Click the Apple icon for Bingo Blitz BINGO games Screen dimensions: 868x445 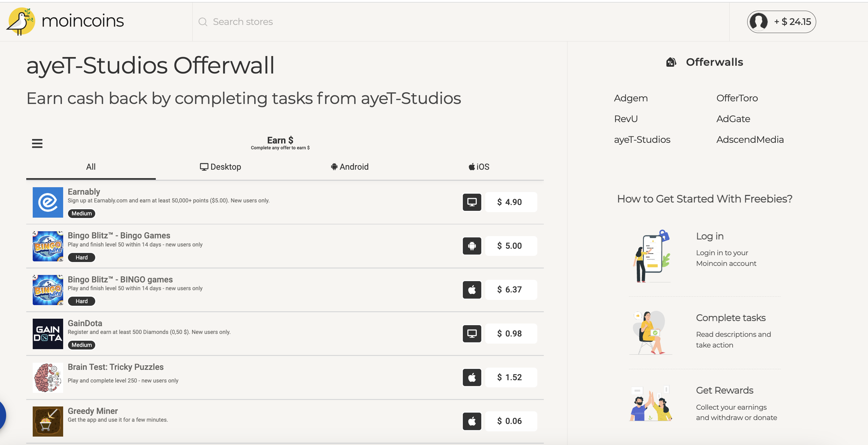pos(472,290)
